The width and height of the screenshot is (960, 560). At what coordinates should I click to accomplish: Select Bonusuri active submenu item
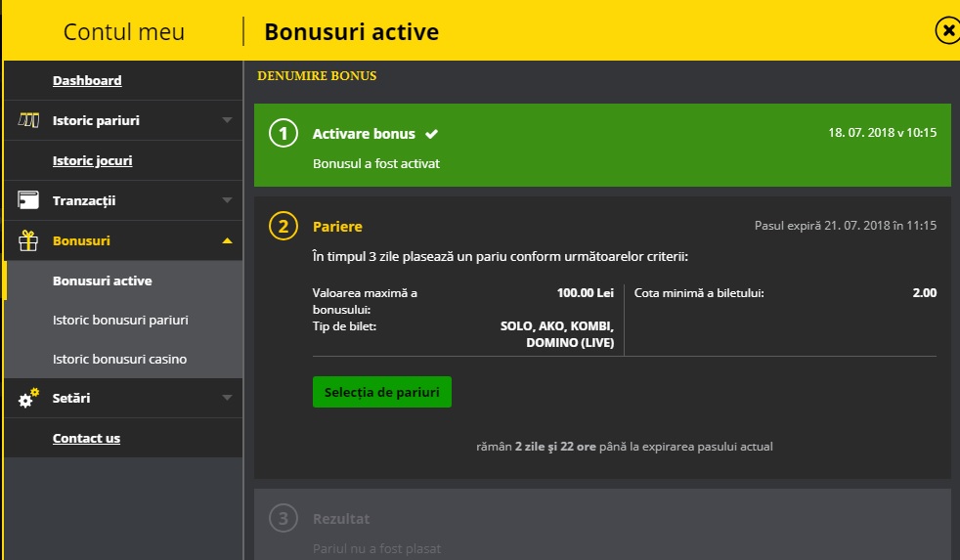[x=103, y=280]
